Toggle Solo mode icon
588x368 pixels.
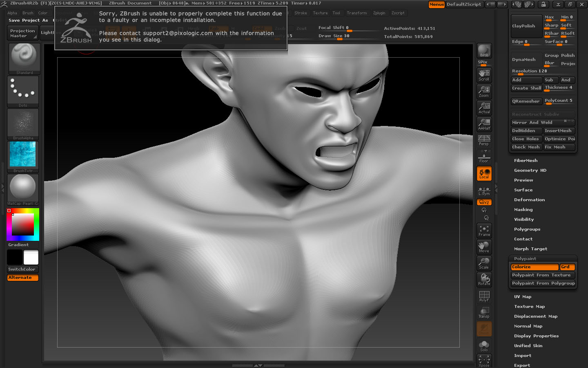point(484,346)
